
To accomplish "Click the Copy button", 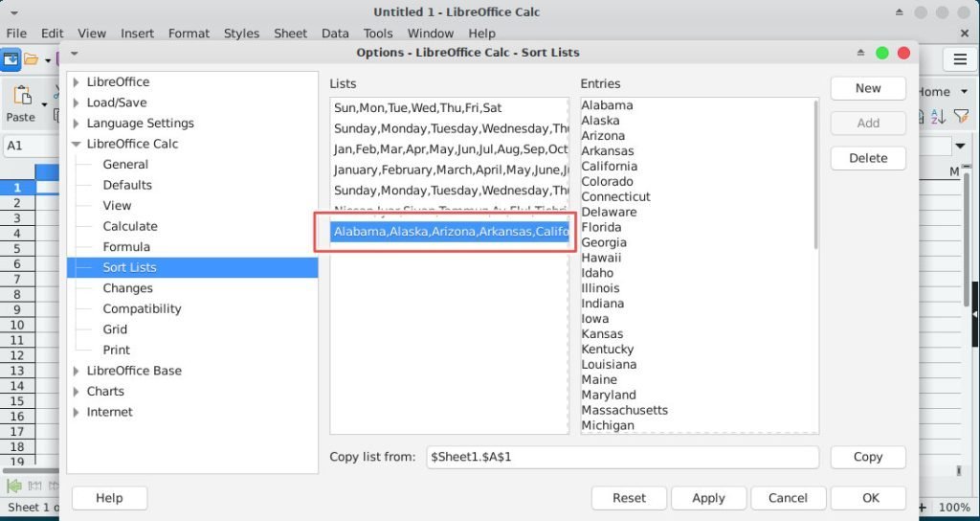I will tap(868, 457).
